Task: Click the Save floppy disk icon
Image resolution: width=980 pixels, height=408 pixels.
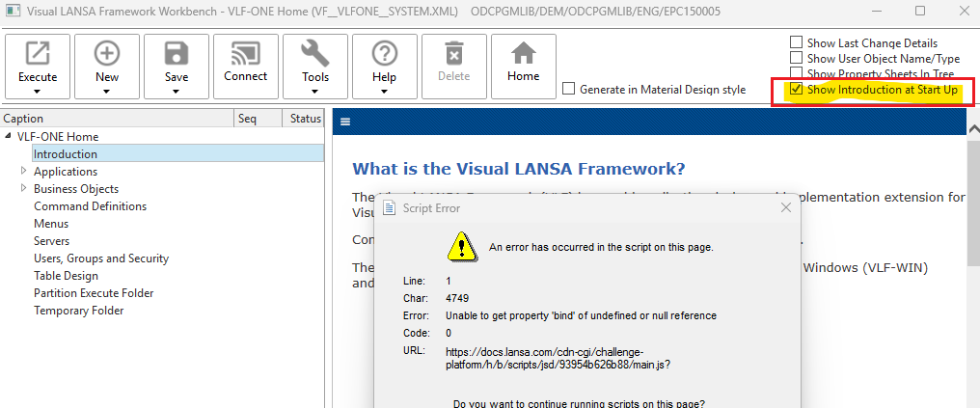Action: point(177,53)
